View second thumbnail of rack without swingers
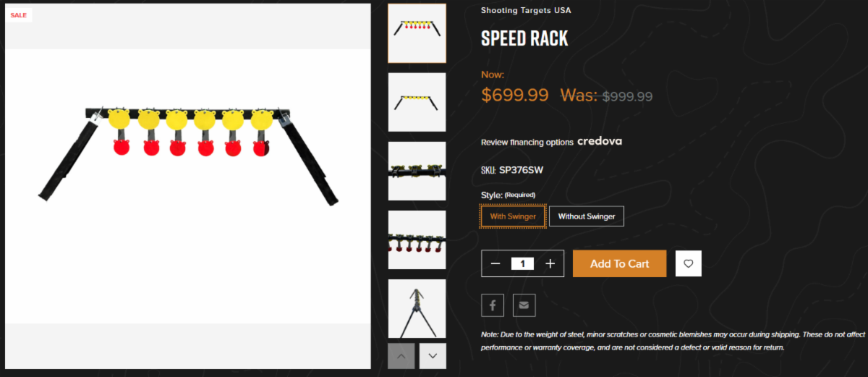 click(417, 102)
